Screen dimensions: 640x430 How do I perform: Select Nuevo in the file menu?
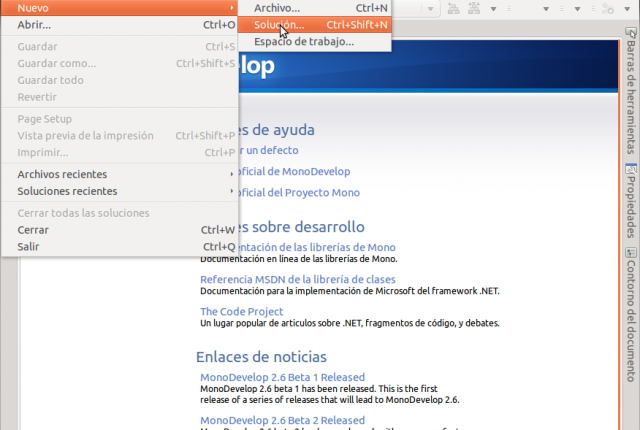tap(119, 8)
